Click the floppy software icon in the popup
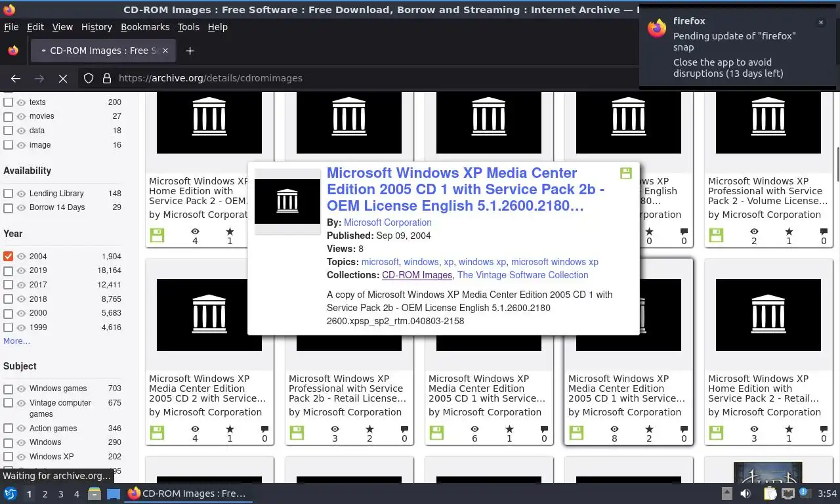840x504 pixels. coord(626,173)
